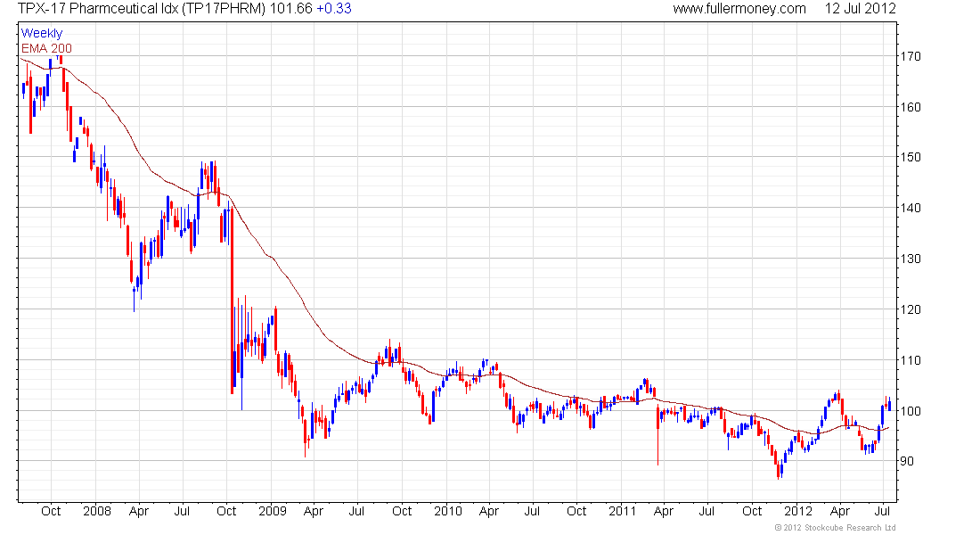Open the www.fullermoney.com link
Screen dimensions: 980x535
point(739,9)
